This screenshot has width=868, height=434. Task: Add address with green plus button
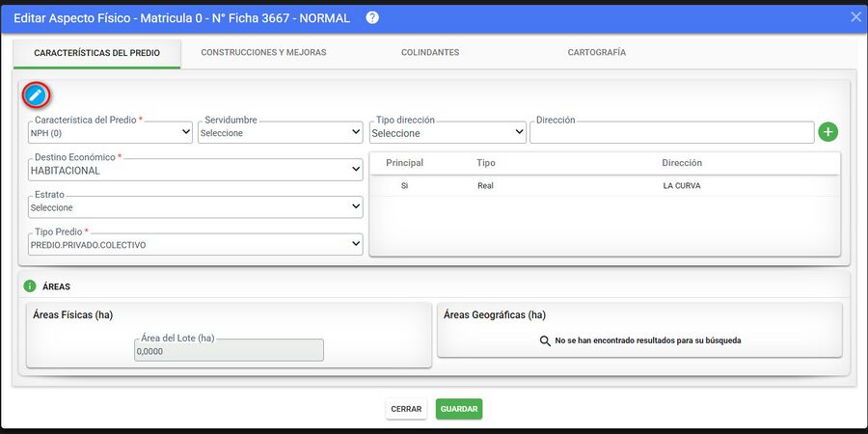click(x=828, y=132)
